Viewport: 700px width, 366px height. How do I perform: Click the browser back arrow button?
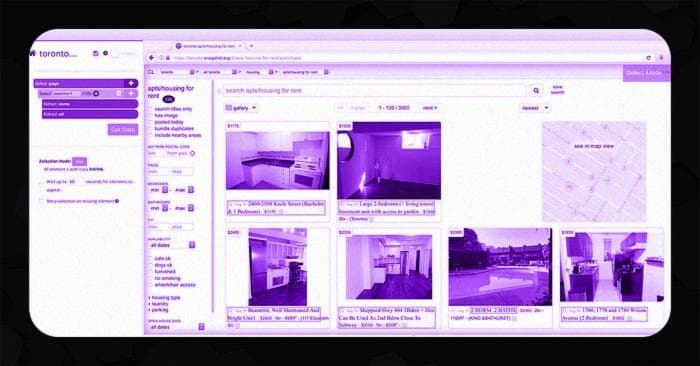[x=151, y=58]
